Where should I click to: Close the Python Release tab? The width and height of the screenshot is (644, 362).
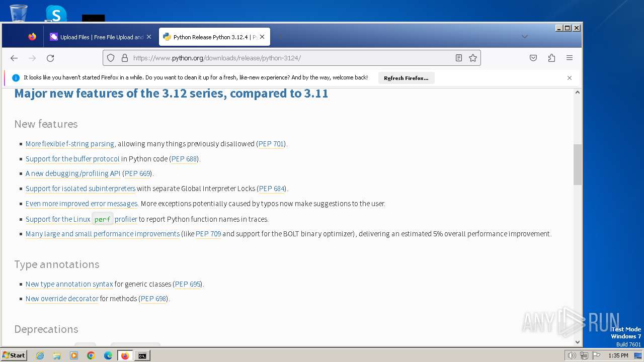point(262,37)
